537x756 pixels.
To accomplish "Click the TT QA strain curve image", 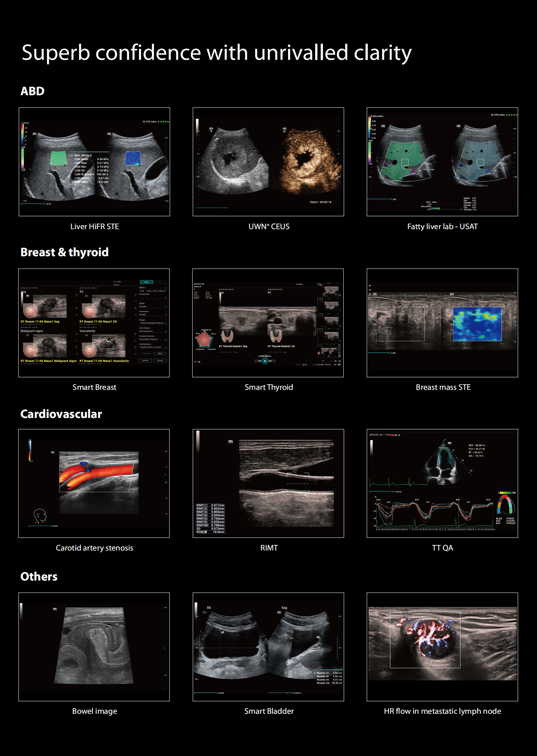I will [x=442, y=484].
